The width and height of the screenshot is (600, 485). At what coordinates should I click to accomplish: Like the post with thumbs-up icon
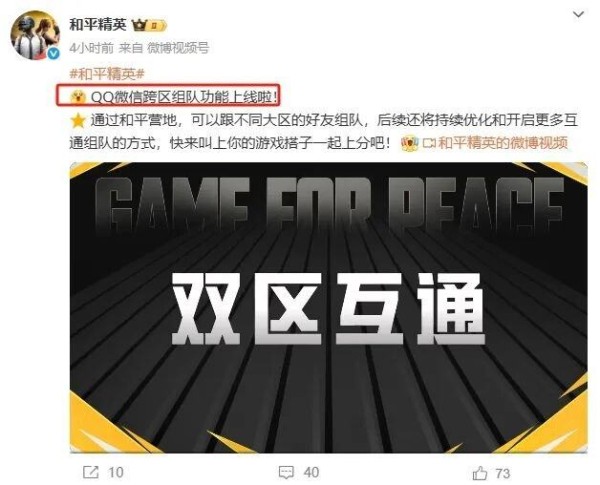[479, 473]
